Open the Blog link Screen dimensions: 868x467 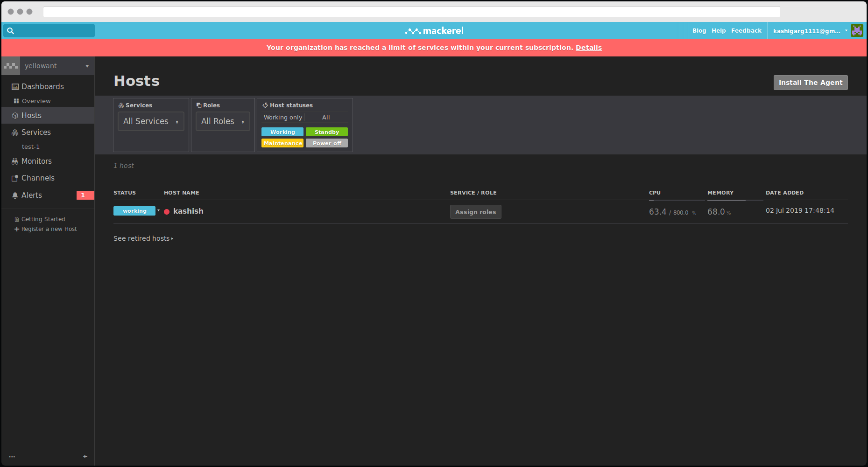699,31
